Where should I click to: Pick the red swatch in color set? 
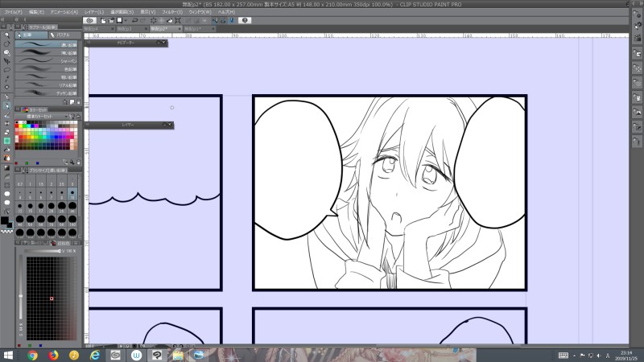[x=17, y=127]
